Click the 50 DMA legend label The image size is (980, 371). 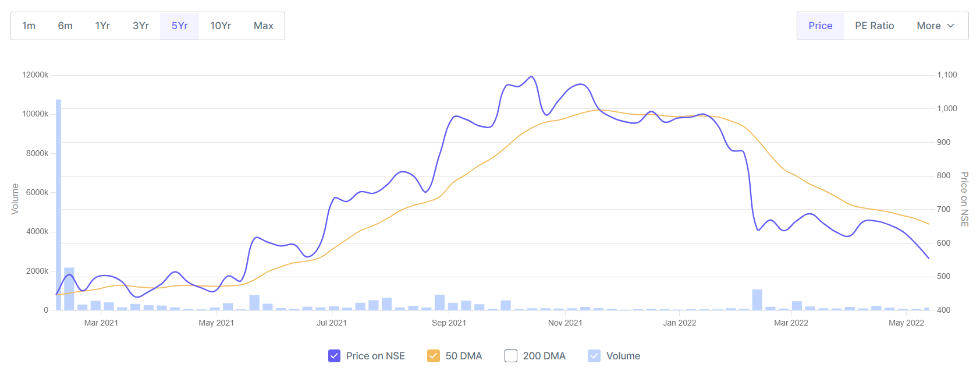tap(464, 356)
